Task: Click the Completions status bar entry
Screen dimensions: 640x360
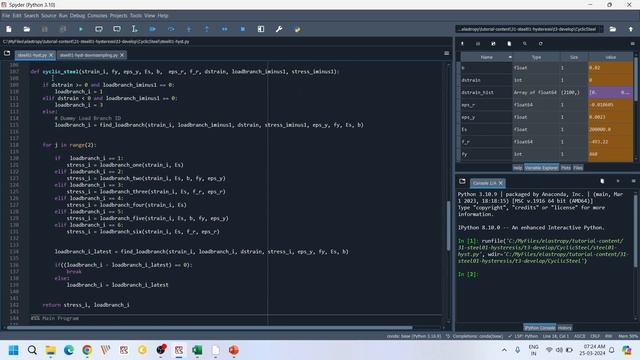Action: 474,336
